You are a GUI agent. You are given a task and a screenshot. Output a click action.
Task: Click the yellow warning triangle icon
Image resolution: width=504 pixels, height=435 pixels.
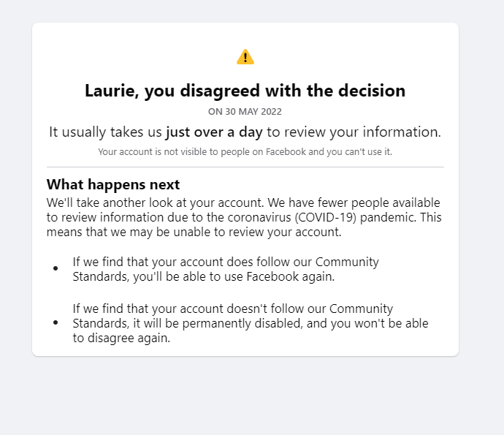click(x=245, y=57)
